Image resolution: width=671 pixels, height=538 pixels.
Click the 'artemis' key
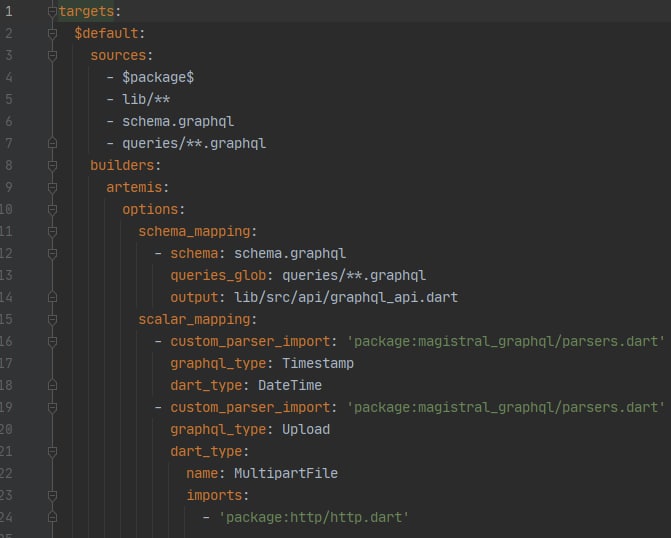click(x=134, y=187)
